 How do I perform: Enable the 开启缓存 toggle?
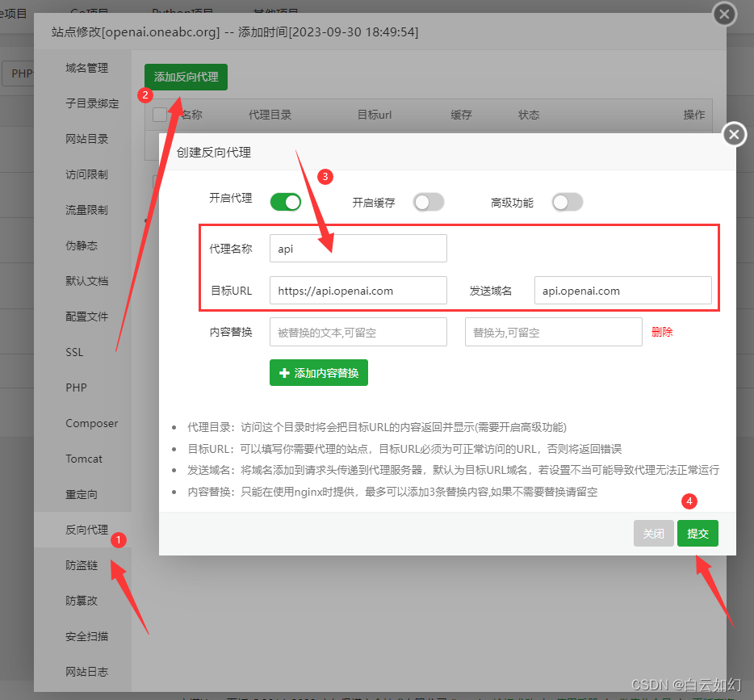(429, 202)
